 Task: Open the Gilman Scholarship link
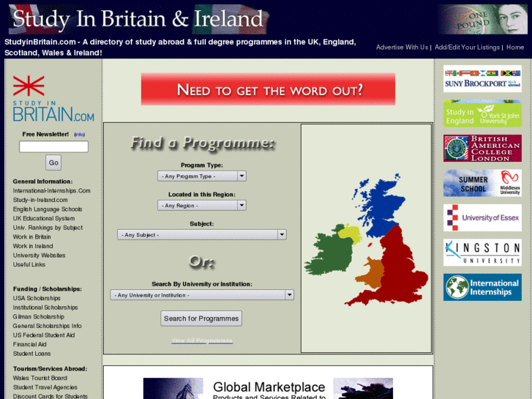[x=38, y=316]
